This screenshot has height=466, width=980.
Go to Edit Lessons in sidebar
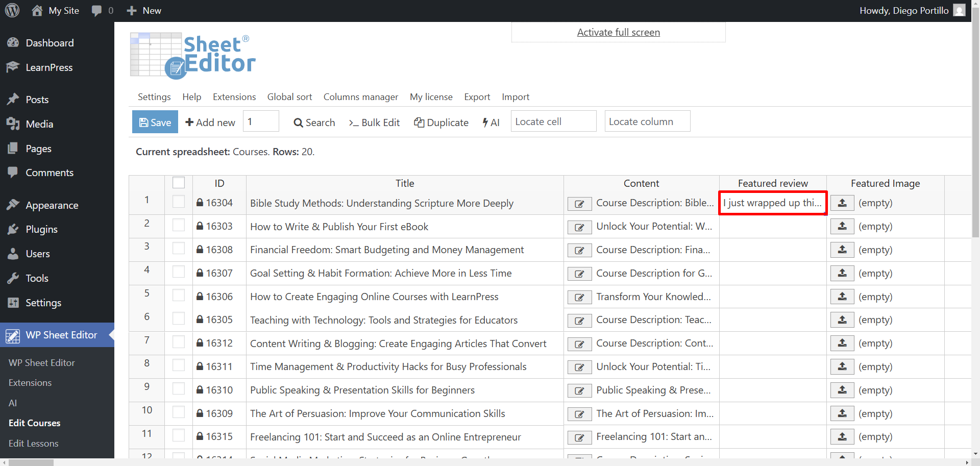pos(34,444)
